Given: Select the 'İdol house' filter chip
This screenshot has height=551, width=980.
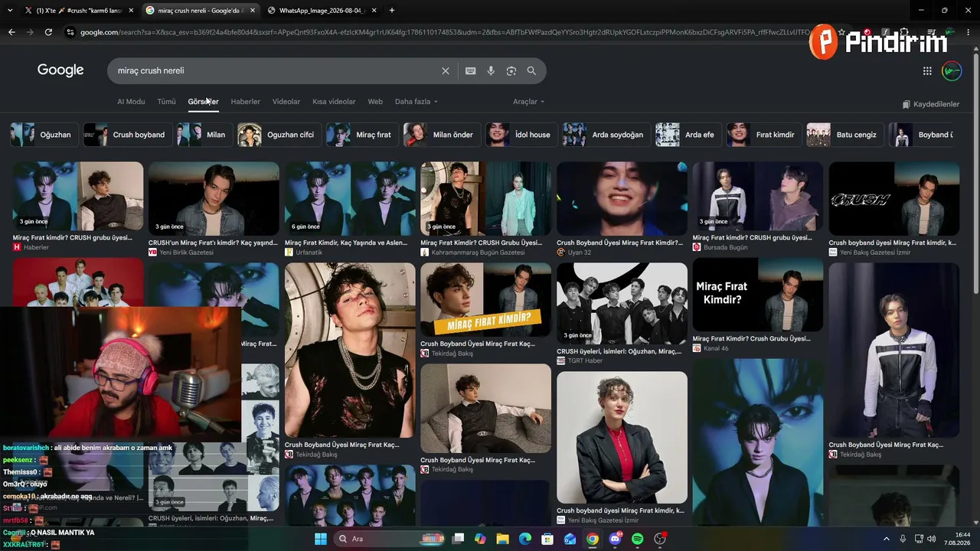Looking at the screenshot, I should pos(521,135).
